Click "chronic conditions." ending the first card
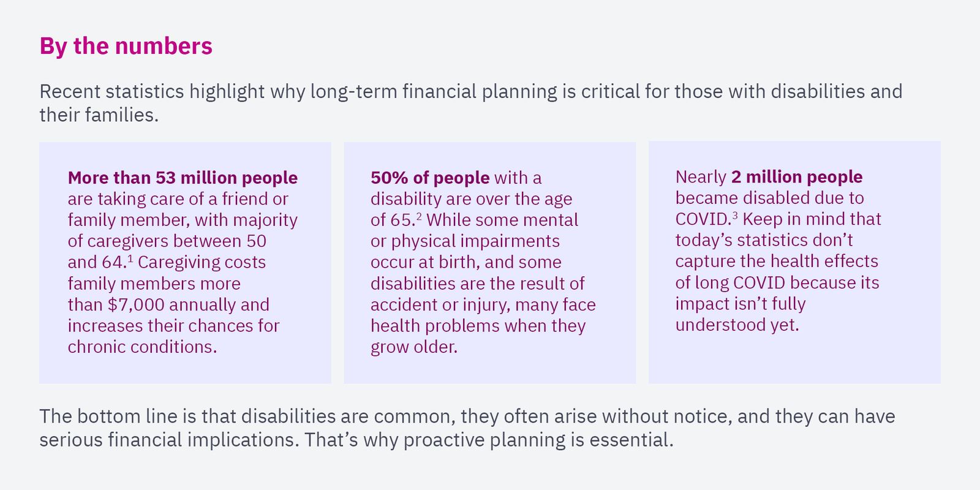The width and height of the screenshot is (980, 490). (x=142, y=347)
